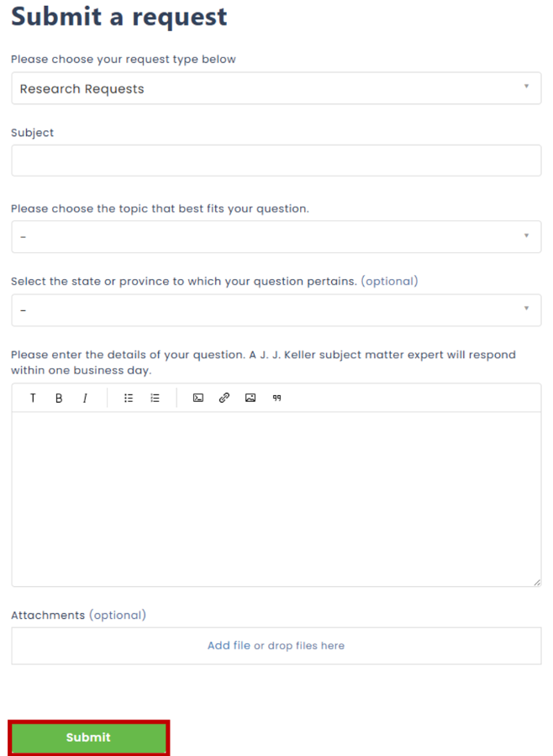
Task: Expand the topic selection dropdown
Action: pyautogui.click(x=276, y=237)
